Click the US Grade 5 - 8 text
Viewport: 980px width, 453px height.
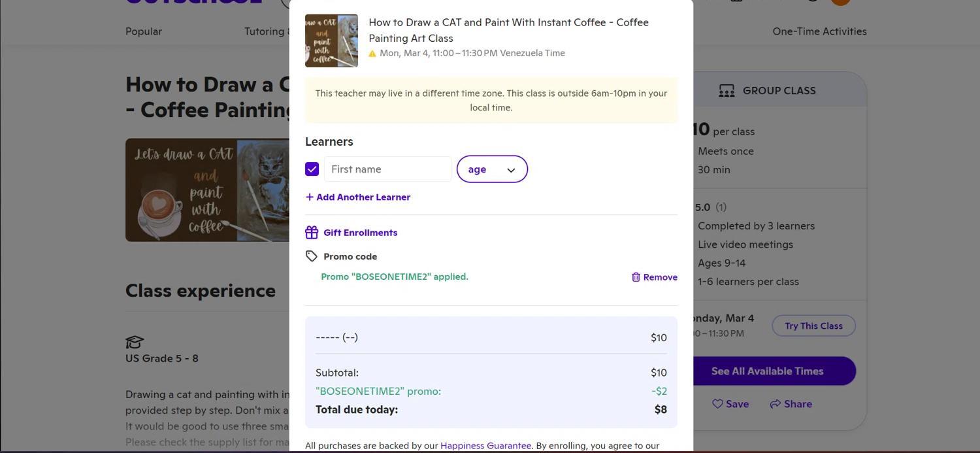[x=162, y=358]
